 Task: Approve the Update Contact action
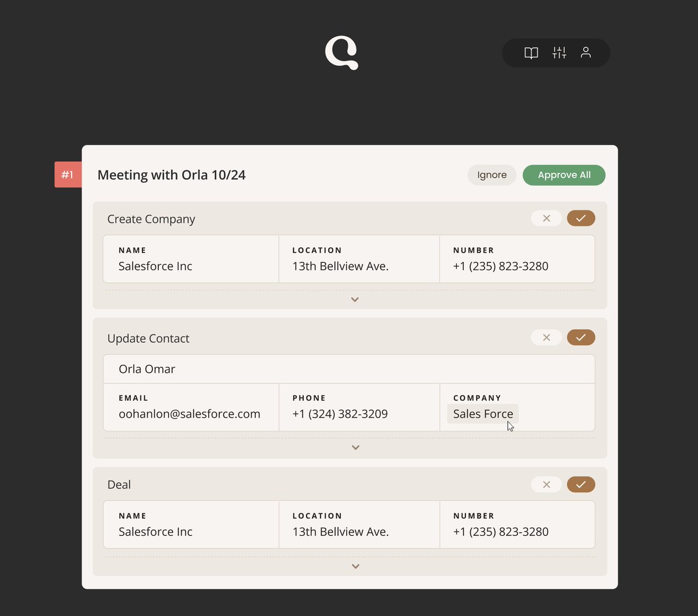pyautogui.click(x=581, y=337)
